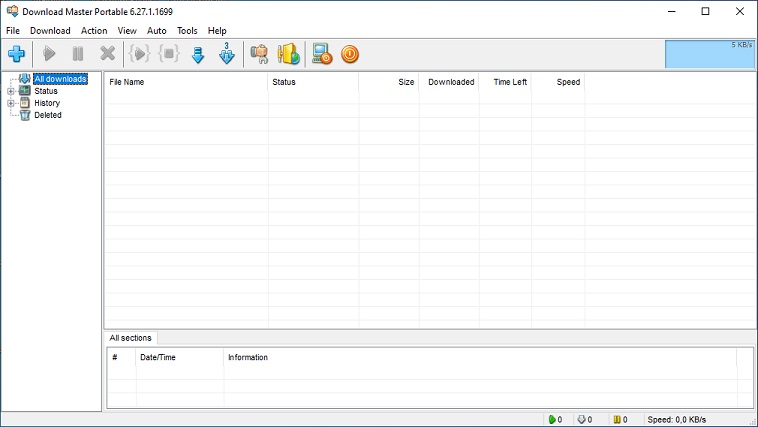Select the Deleted tree item label
This screenshot has height=427, width=758.
tap(48, 115)
